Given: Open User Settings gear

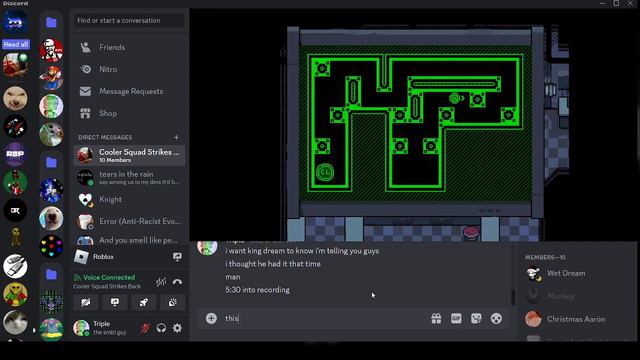Looking at the screenshot, I should 177,328.
